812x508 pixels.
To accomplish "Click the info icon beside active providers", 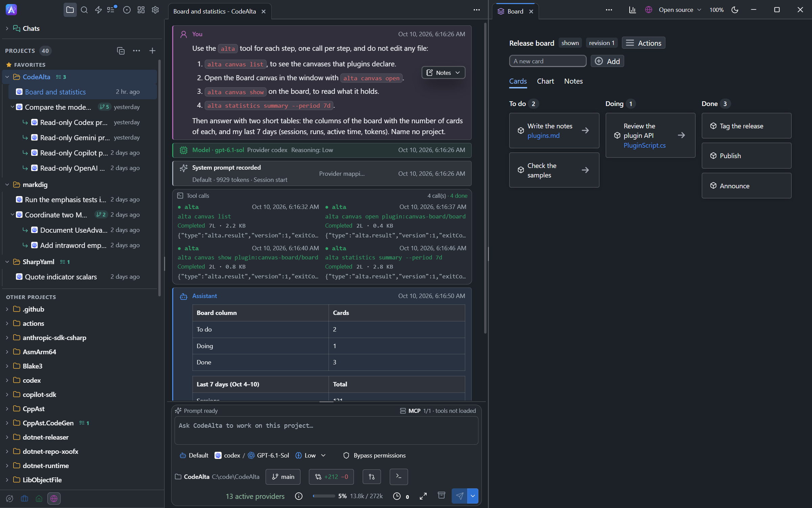I will 298,496.
